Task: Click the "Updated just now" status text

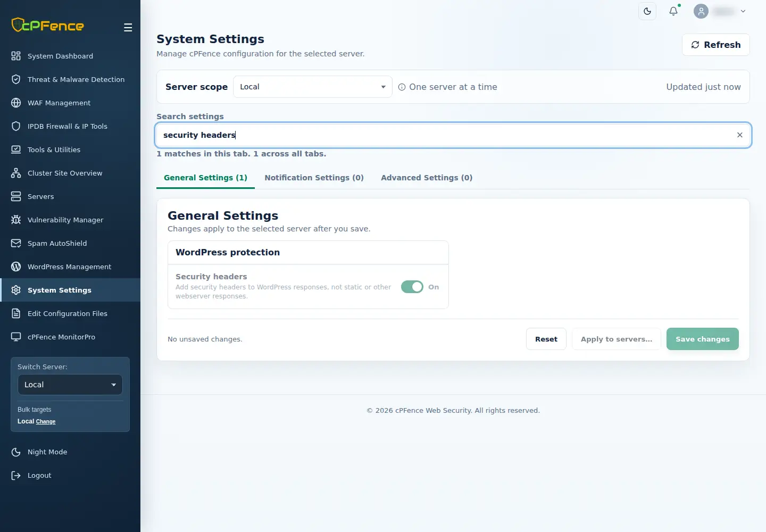Action: coord(703,87)
